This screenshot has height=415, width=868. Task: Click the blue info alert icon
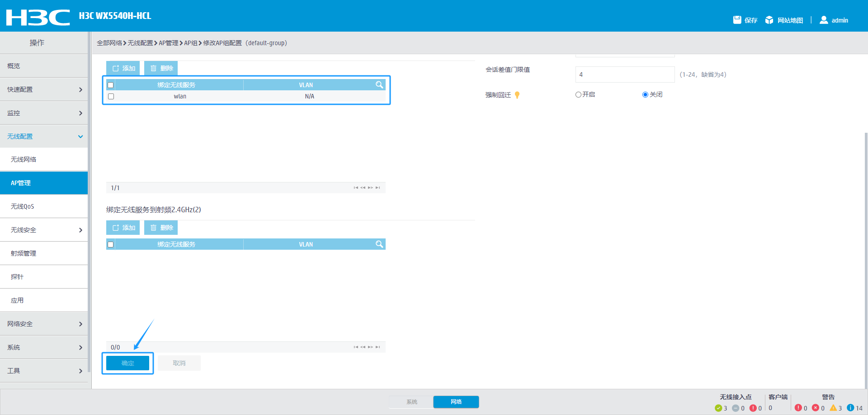[850, 408]
